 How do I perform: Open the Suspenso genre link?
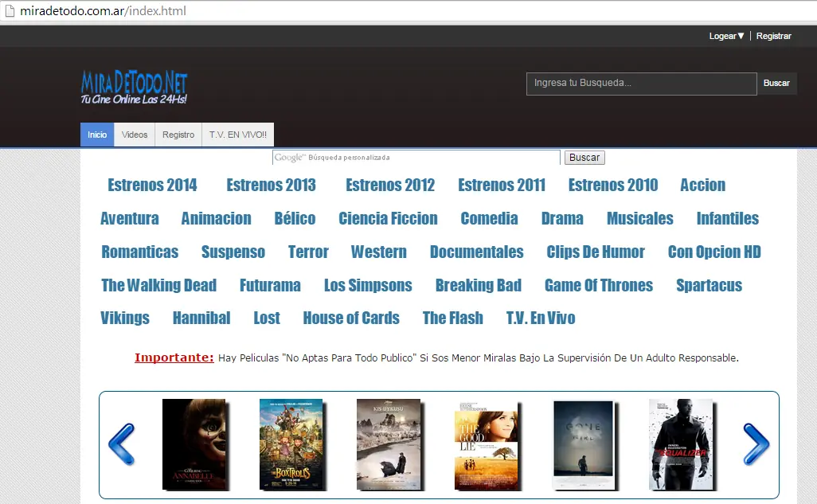(233, 252)
